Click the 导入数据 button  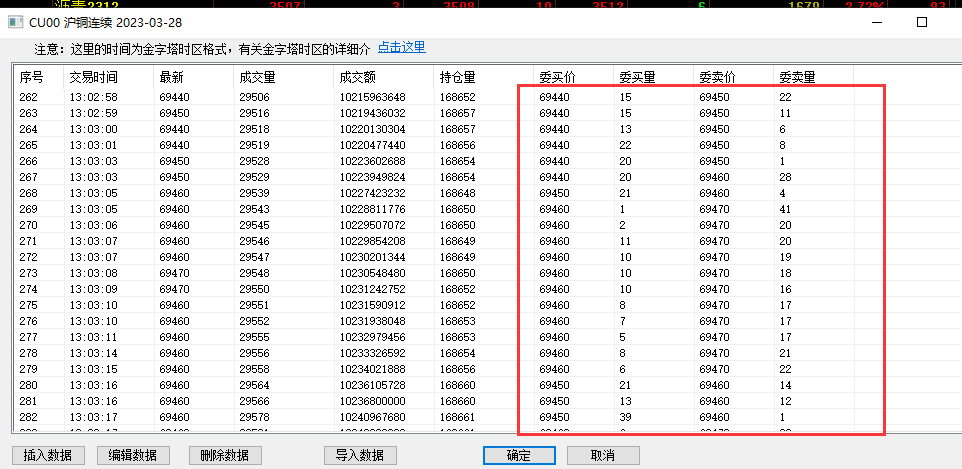pos(358,455)
